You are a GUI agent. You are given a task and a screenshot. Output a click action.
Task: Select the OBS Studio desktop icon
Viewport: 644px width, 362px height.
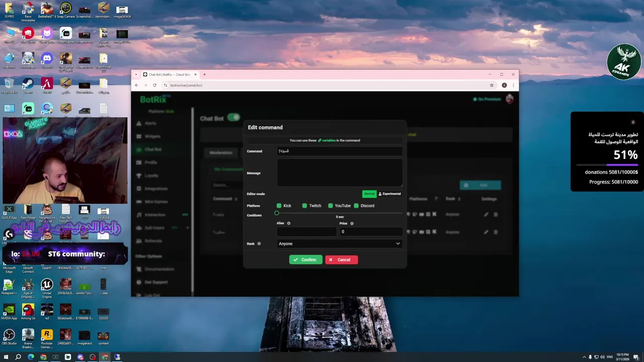[9, 337]
